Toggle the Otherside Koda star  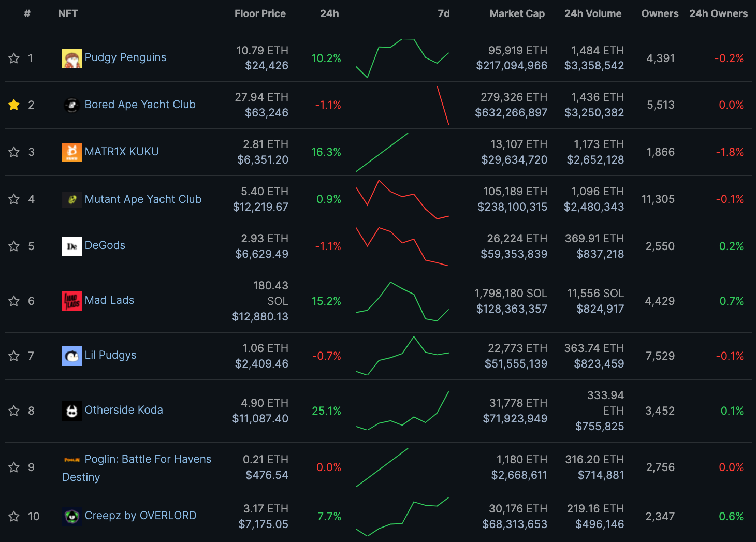14,411
